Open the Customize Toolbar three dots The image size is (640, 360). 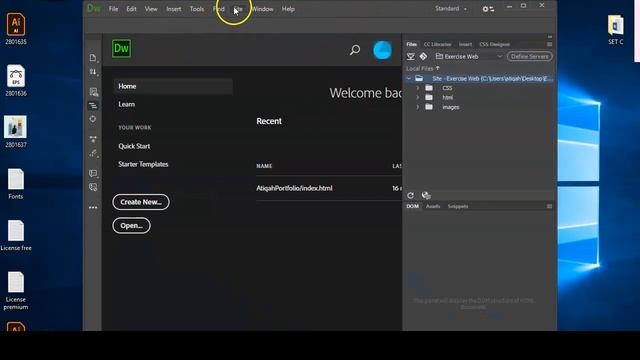(93, 207)
